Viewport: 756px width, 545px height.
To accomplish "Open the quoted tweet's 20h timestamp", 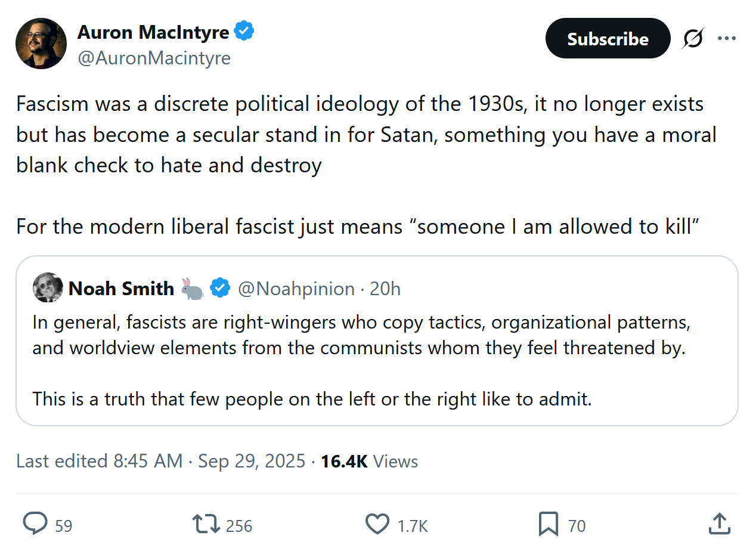I will click(x=385, y=289).
